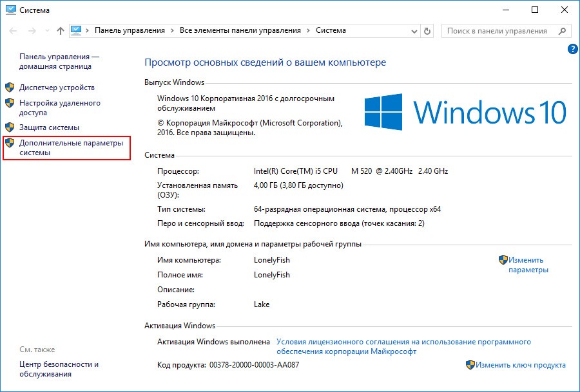Screen dimensions: 580x392
Task: Minimize the Система window
Action: (x=506, y=10)
